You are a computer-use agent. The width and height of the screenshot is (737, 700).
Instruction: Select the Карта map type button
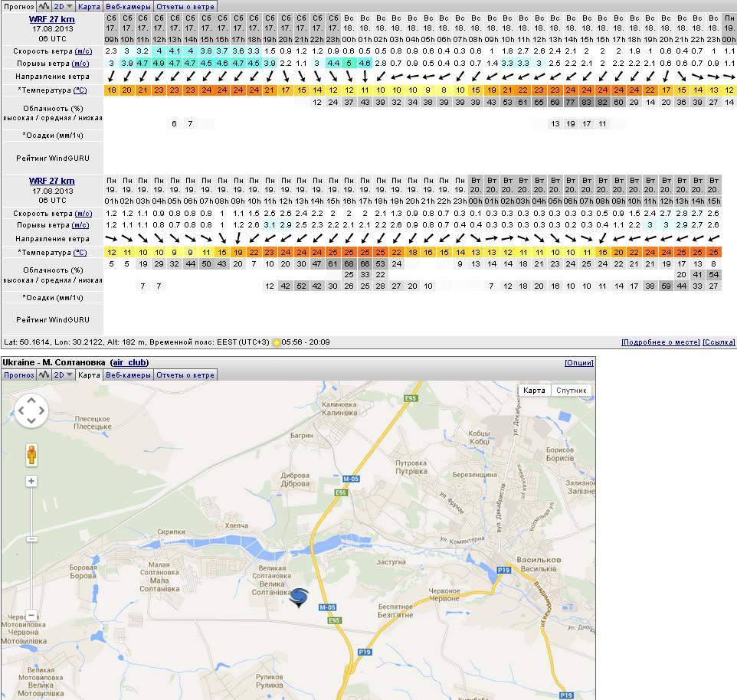(534, 391)
